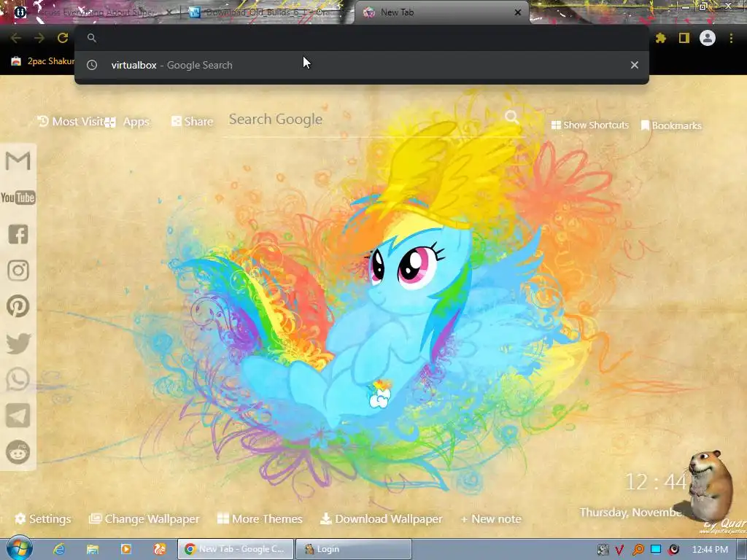Open the WhatsApp sidebar shortcut
Image resolution: width=747 pixels, height=560 pixels.
point(18,379)
